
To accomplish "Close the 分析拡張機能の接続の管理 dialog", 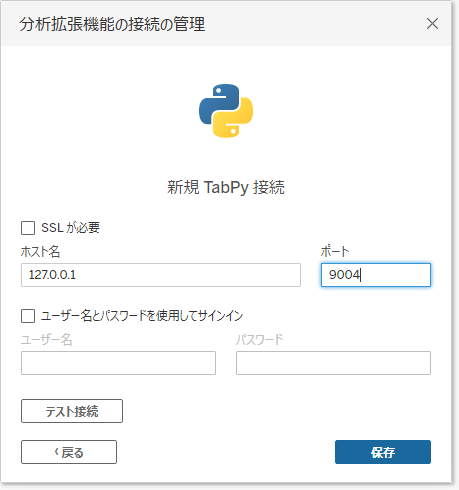I will pos(432,24).
